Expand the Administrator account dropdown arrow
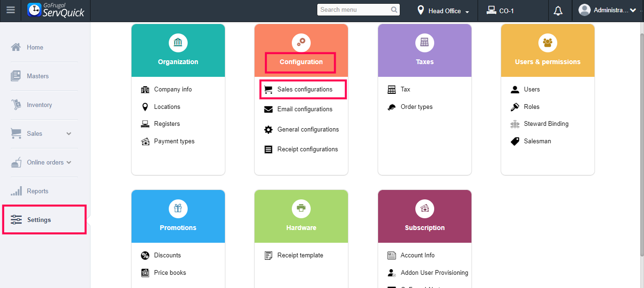The height and width of the screenshot is (288, 644). (x=633, y=10)
